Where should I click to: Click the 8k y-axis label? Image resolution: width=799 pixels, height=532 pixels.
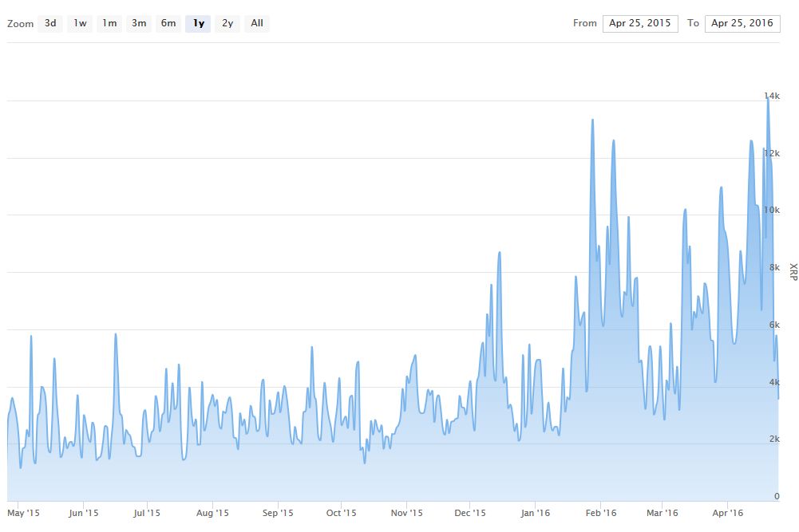pyautogui.click(x=774, y=267)
